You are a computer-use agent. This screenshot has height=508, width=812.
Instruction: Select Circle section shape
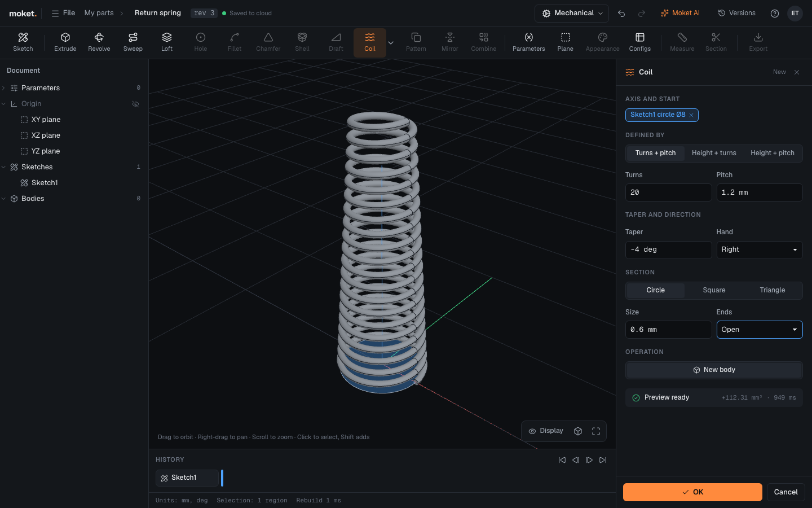point(656,290)
